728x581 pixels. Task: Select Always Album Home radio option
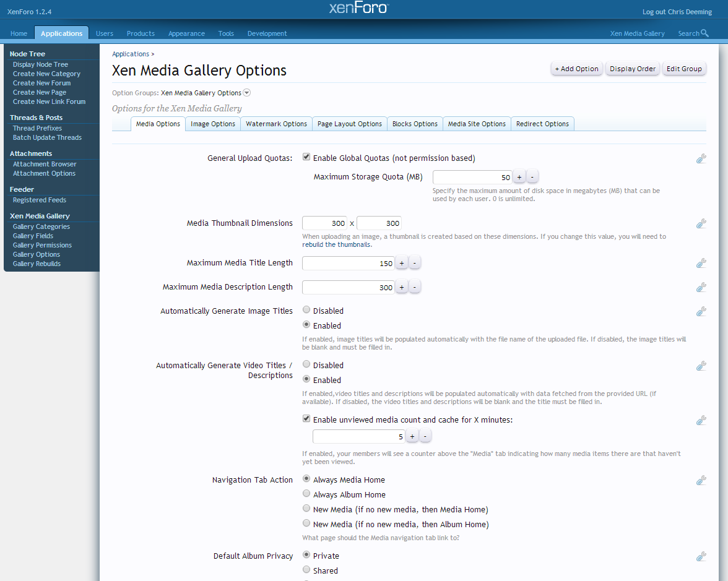point(306,493)
